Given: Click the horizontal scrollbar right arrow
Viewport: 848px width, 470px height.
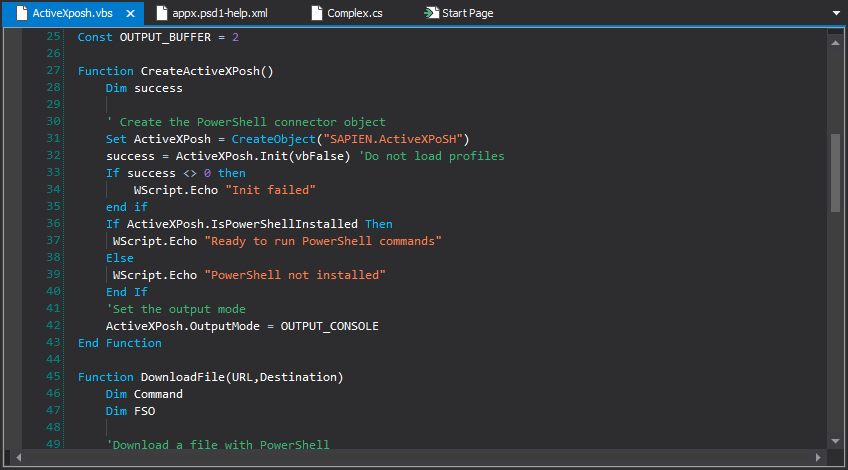Looking at the screenshot, I should point(818,458).
